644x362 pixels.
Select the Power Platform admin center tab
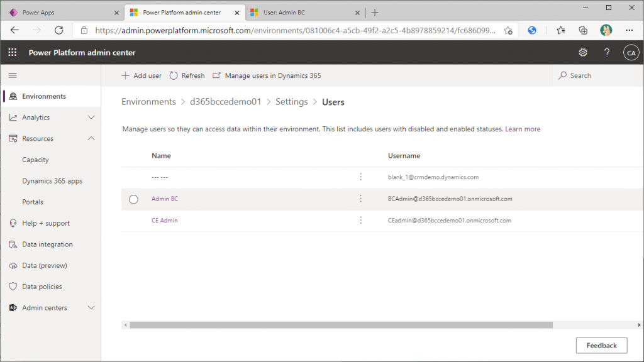[184, 13]
